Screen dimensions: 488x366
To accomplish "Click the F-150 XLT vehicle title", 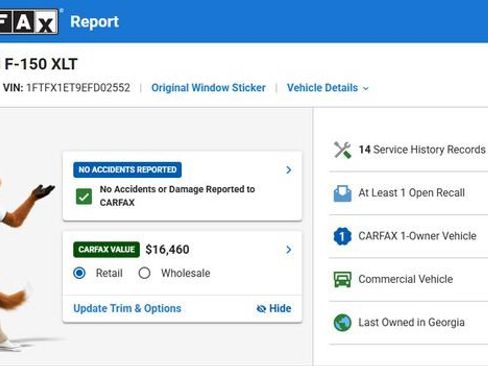I will coord(41,64).
